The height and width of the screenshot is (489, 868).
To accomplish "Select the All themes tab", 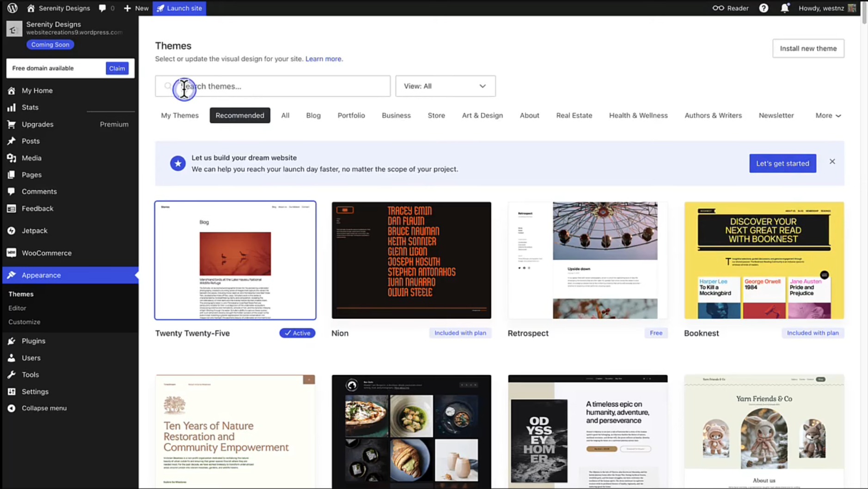I will click(285, 115).
